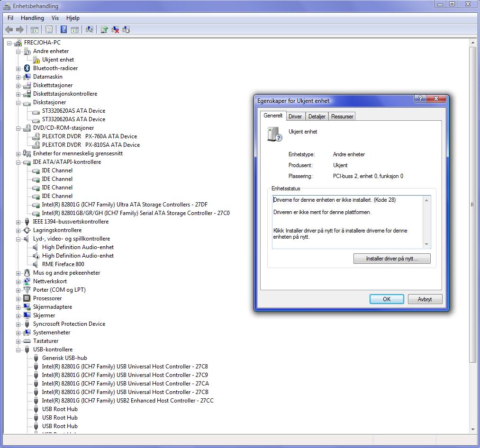Select PLEXTOR DVDR PX-810SA ATA Device
This screenshot has height=448, width=480.
pos(91,145)
